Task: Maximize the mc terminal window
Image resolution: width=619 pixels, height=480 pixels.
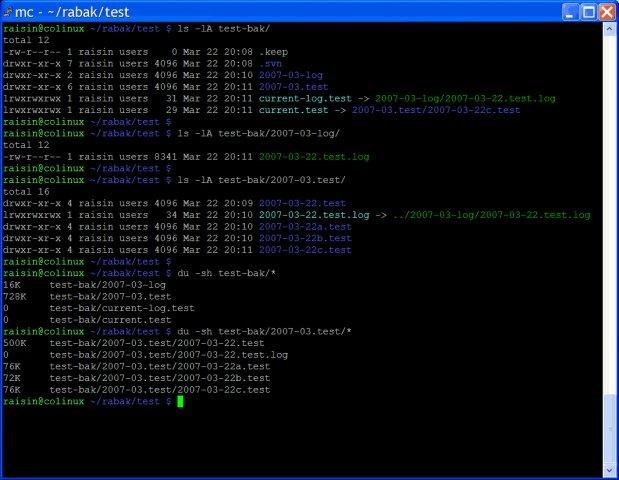Action: [585, 11]
